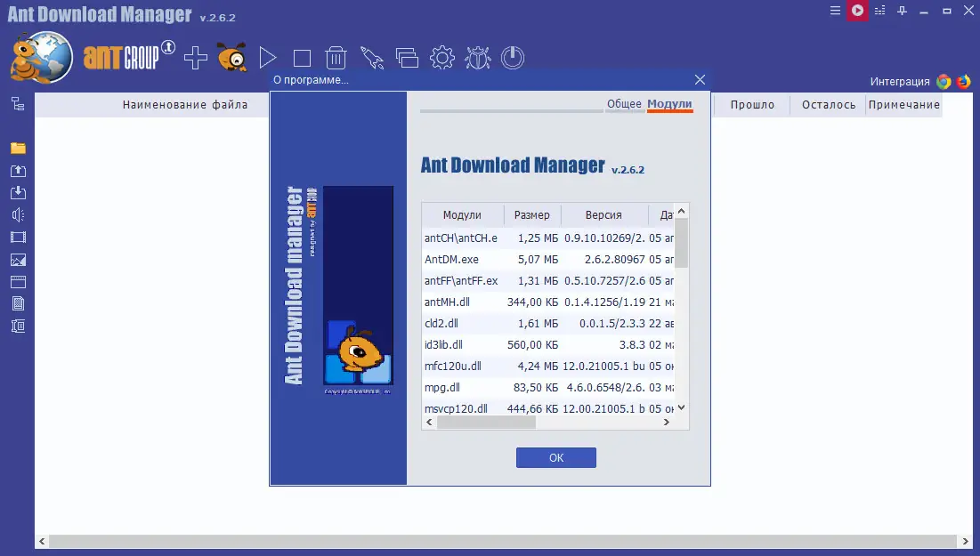980x556 pixels.
Task: Select the mpg.dll module row
Action: click(x=548, y=387)
